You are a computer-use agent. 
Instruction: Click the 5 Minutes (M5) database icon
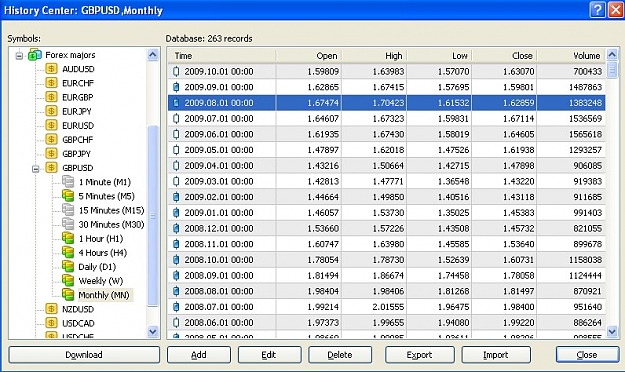coord(68,196)
